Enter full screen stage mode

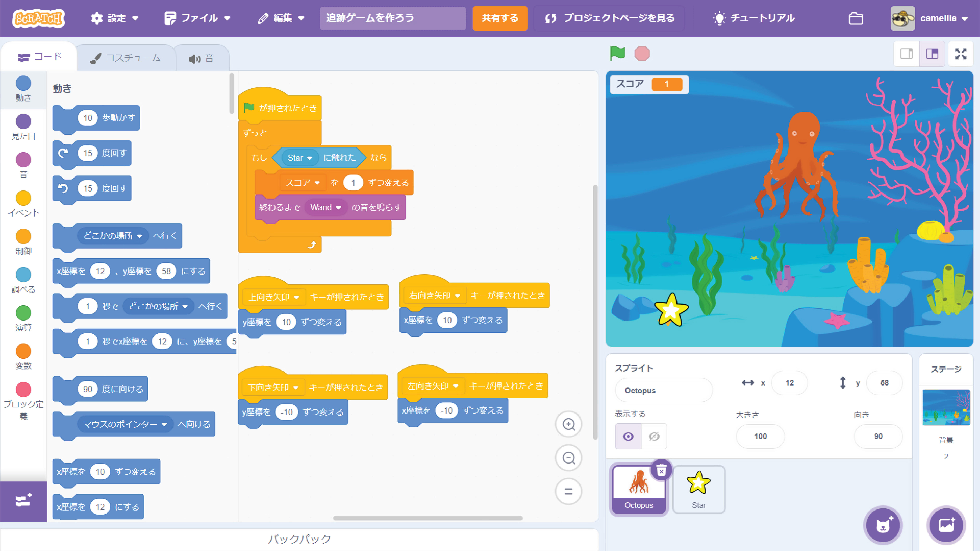point(961,54)
